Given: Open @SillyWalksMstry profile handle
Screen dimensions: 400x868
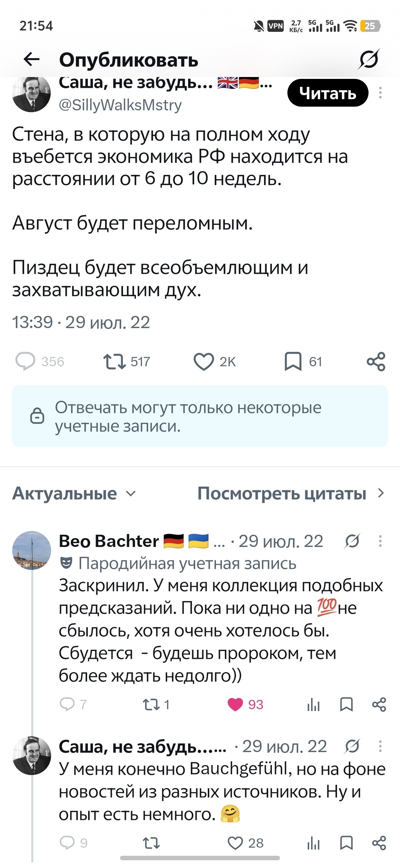Looking at the screenshot, I should click(120, 105).
